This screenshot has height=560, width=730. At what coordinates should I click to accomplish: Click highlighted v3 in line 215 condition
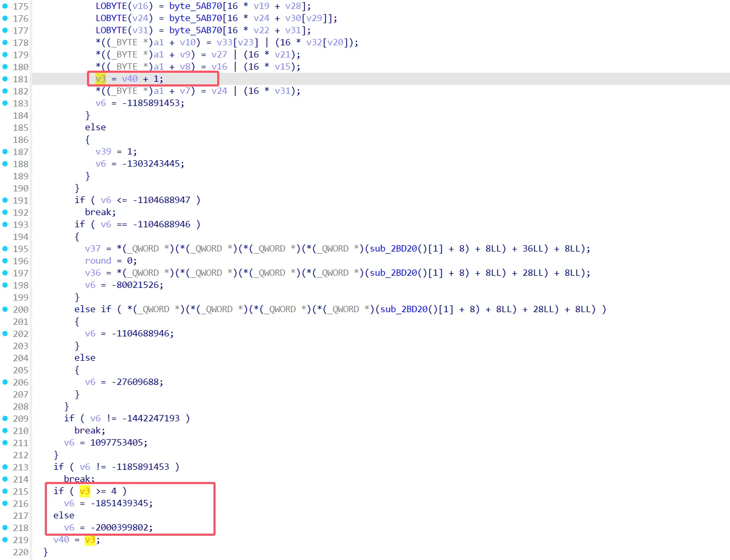click(x=85, y=491)
